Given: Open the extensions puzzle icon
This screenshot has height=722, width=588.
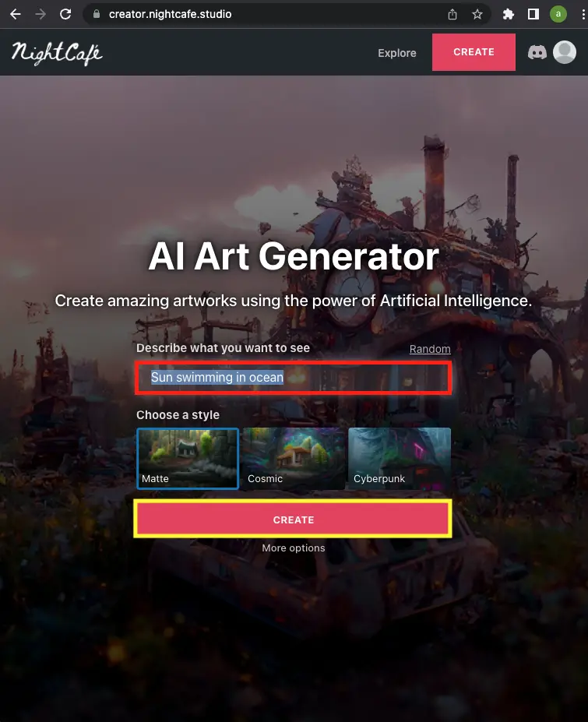Looking at the screenshot, I should point(509,14).
